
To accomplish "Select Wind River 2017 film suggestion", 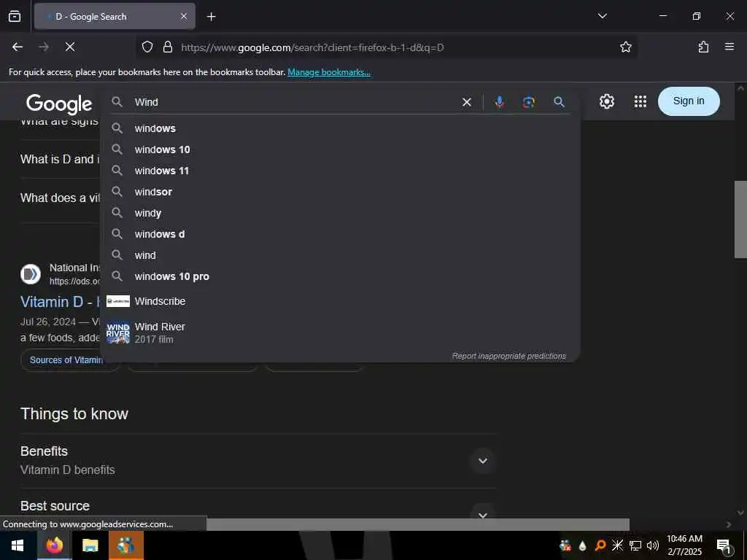I will coord(340,332).
